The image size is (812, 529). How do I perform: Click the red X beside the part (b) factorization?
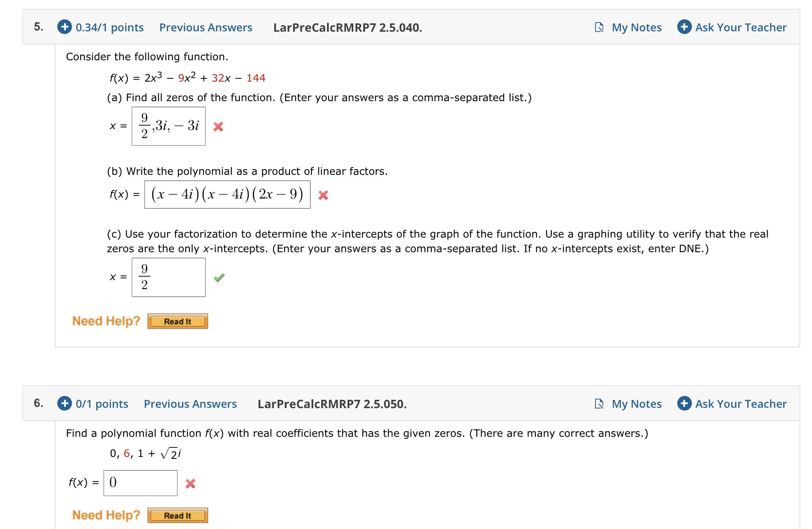coord(323,195)
